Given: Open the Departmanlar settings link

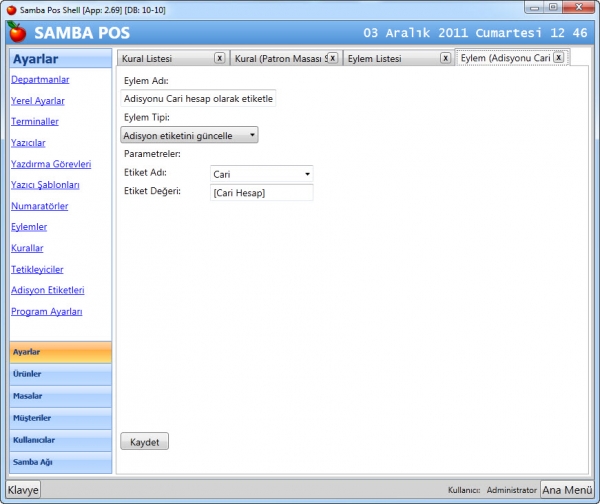Looking at the screenshot, I should click(40, 80).
